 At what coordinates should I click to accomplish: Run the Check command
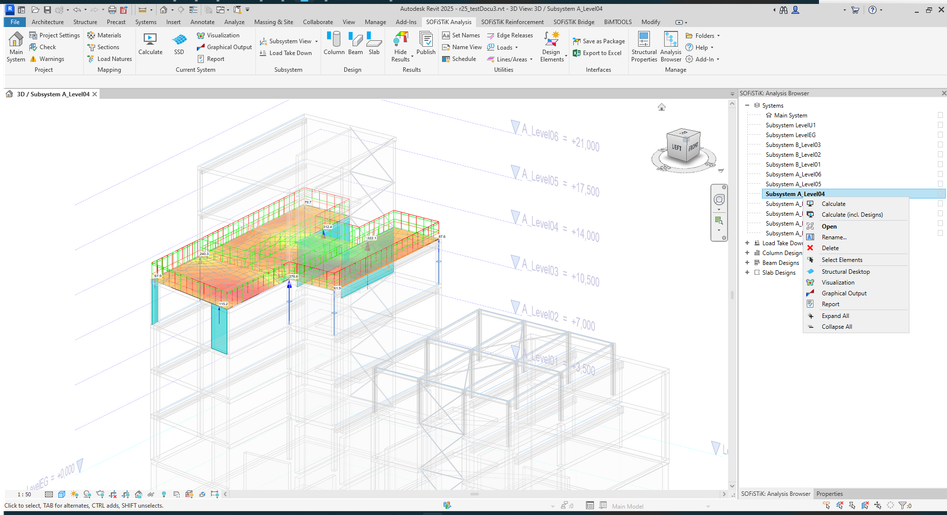(x=42, y=47)
